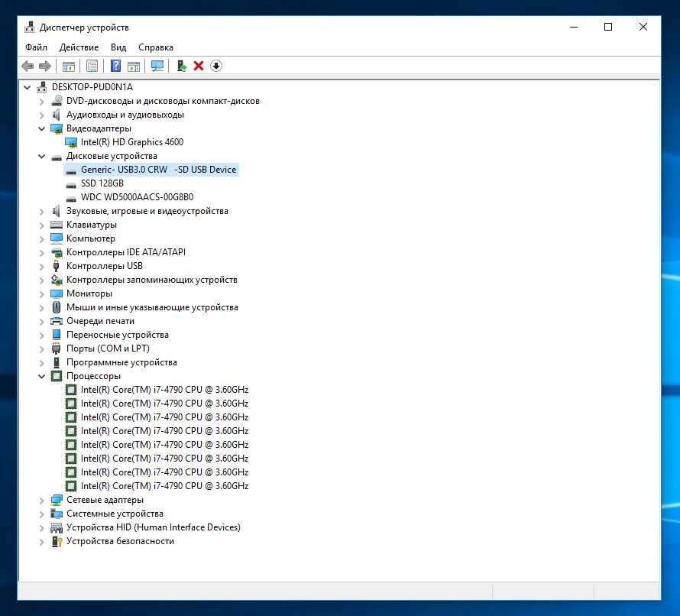This screenshot has width=680, height=616.
Task: Click the USB plug icon beside Контроллеры USB
Action: coord(56,266)
